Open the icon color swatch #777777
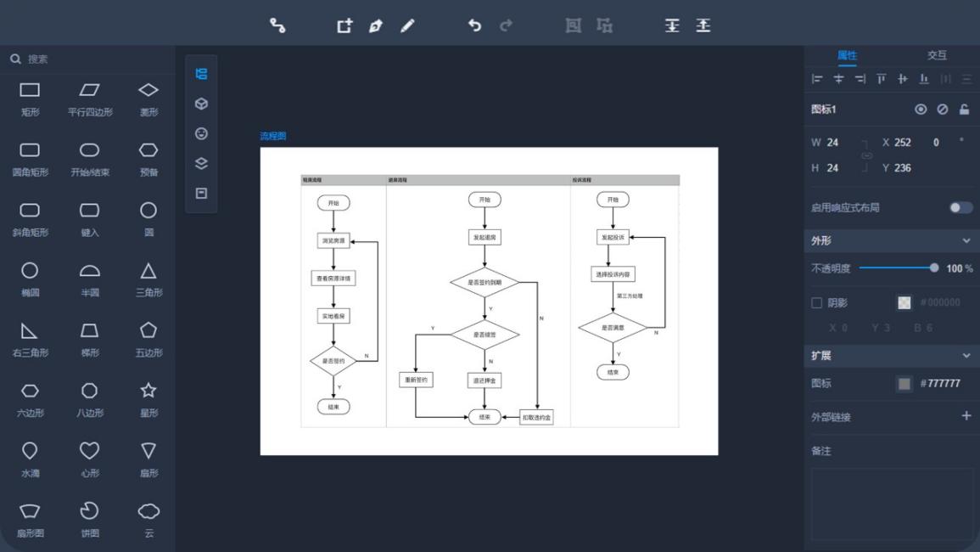 [904, 384]
